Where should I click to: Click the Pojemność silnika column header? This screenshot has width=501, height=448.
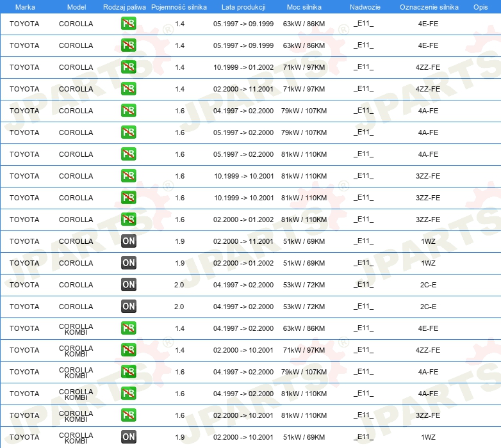click(179, 7)
